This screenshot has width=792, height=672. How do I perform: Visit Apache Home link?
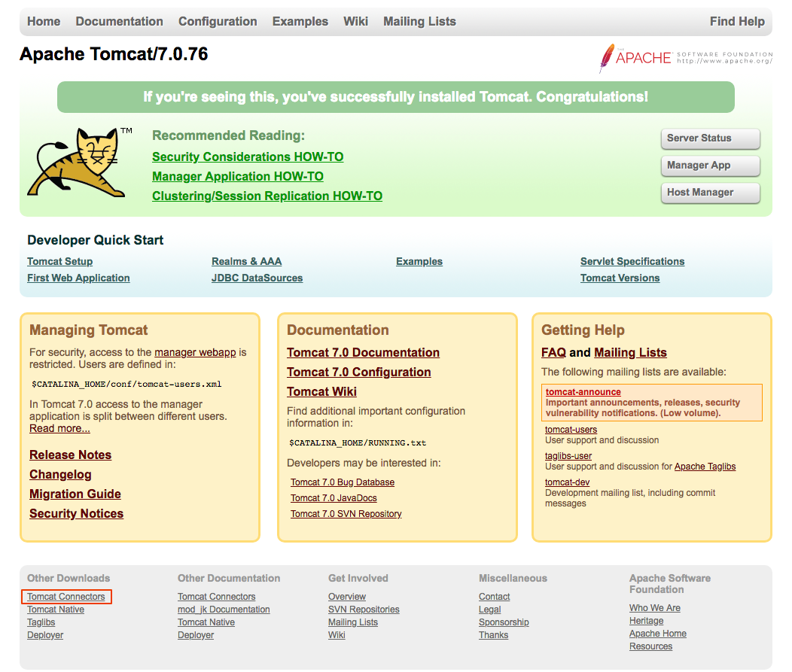pyautogui.click(x=658, y=634)
